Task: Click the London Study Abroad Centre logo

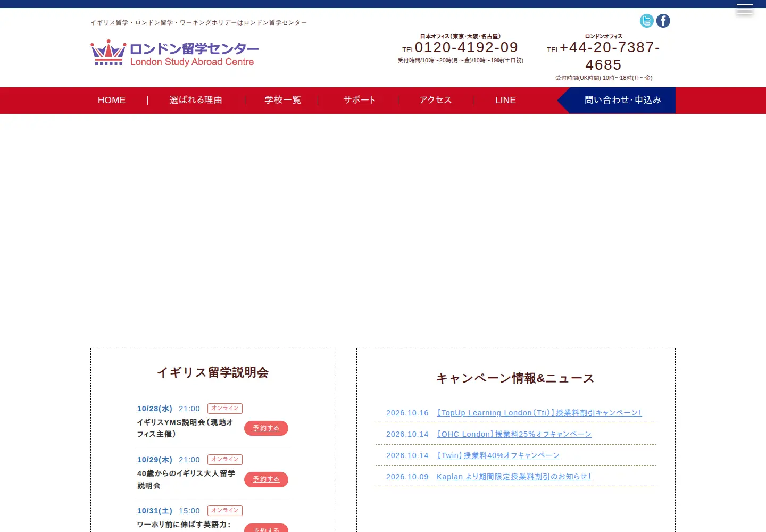Action: 175,53
